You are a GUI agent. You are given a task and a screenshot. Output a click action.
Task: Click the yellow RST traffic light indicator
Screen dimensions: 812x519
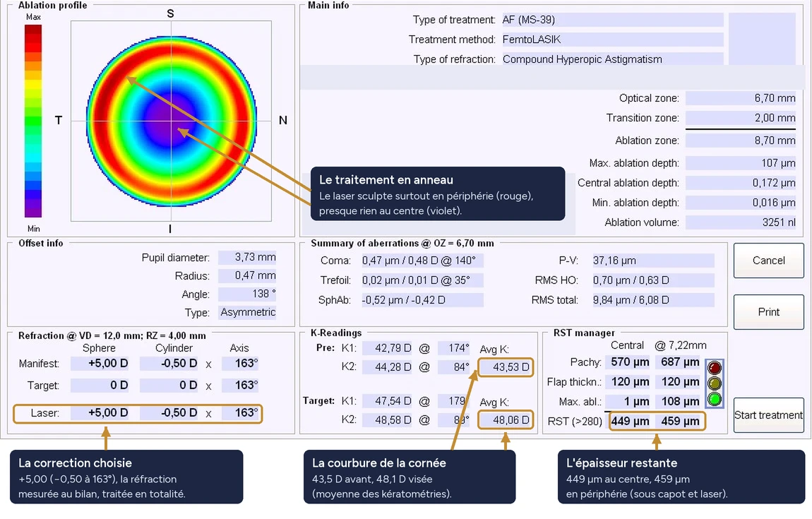tap(715, 383)
